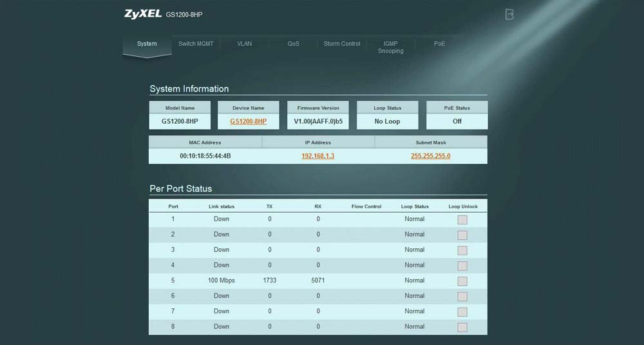Select the IGMP Snooping tab
Screen dimensions: 644x345
point(391,47)
